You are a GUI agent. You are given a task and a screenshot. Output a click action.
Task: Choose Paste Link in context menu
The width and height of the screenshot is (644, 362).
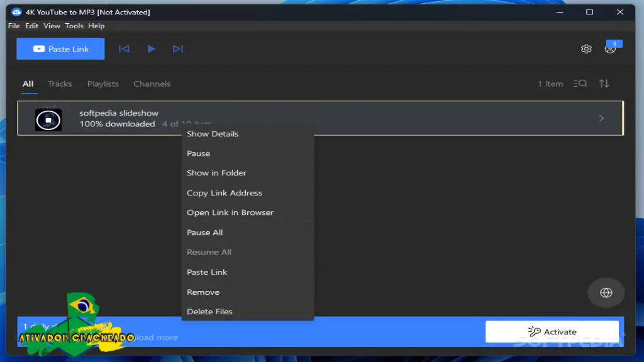248,272
